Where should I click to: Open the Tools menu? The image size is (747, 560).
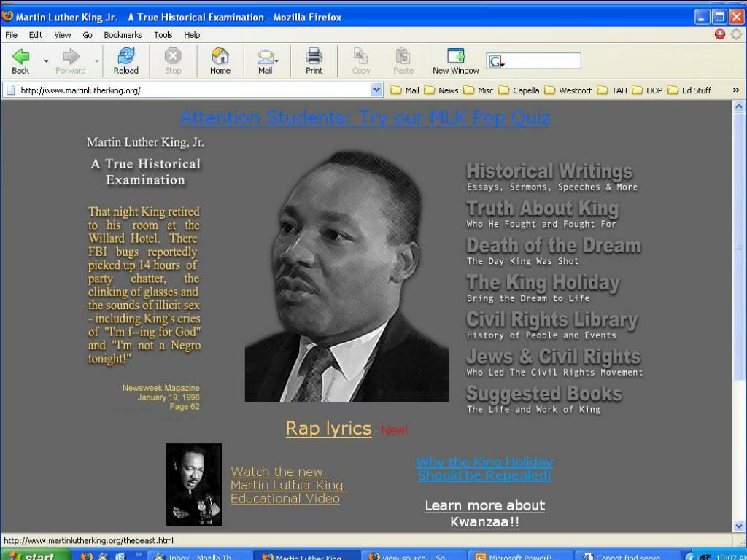[163, 35]
